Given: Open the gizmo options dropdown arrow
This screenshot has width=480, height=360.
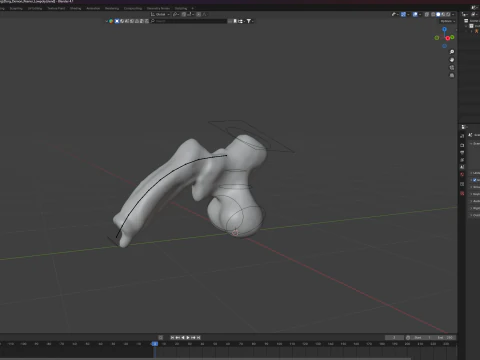Looking at the screenshot, I should tap(408, 14).
